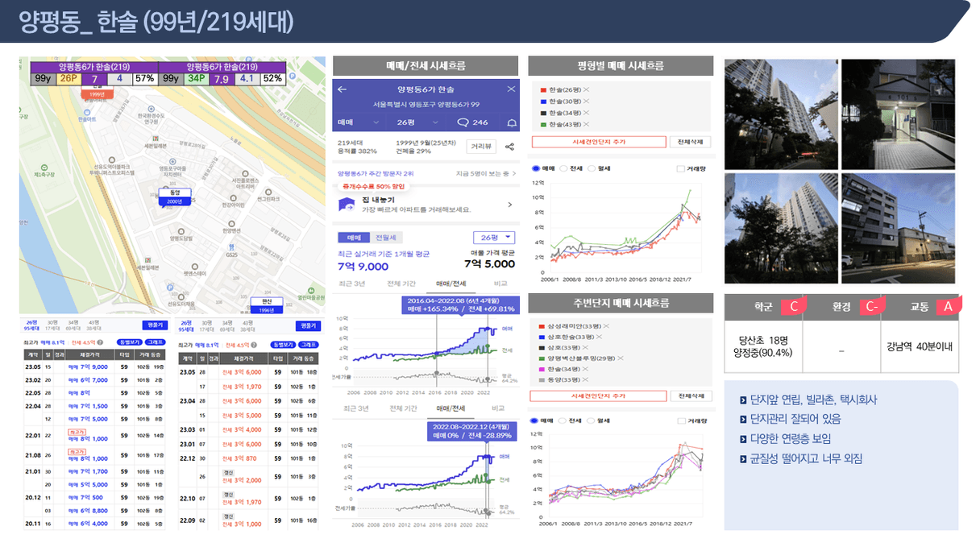Switch to 최근 3년 tab in upper chart
The image size is (980, 551).
pyautogui.click(x=352, y=284)
